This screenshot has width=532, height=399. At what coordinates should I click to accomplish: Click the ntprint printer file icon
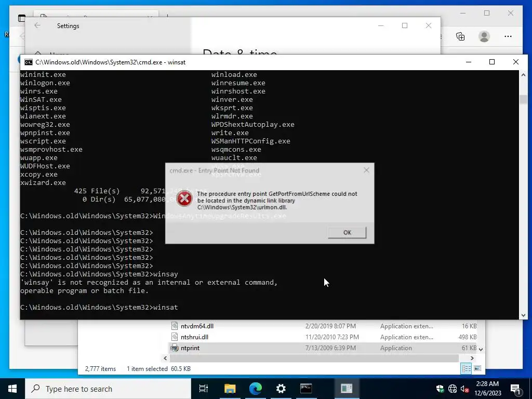[175, 348]
